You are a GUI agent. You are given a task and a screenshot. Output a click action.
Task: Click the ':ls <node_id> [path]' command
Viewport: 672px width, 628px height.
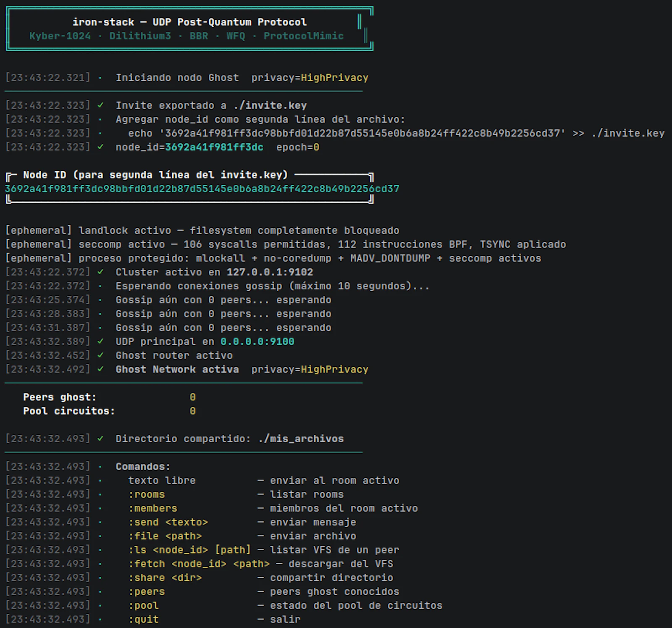[x=189, y=550]
